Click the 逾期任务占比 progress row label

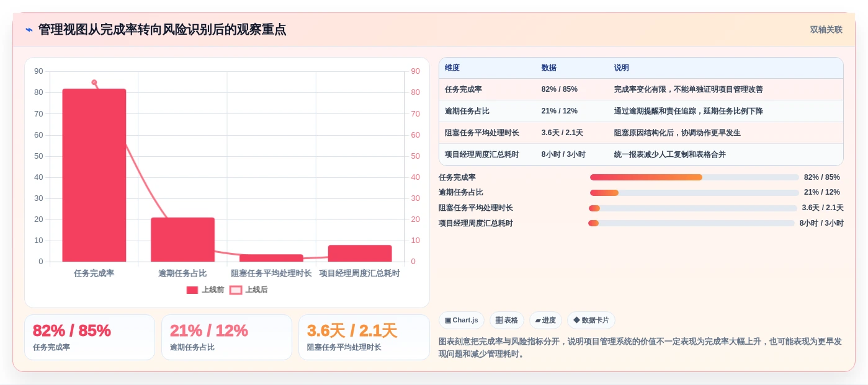pos(461,193)
